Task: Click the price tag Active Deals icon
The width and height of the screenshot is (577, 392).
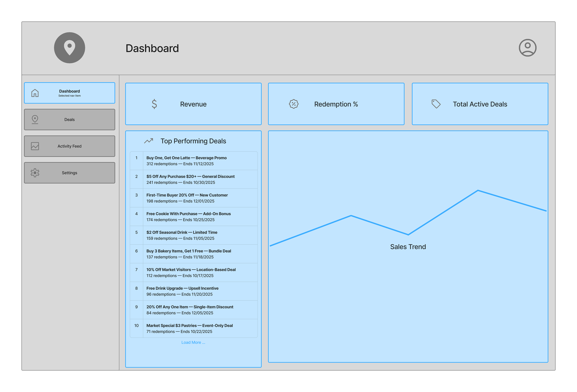Action: click(x=436, y=104)
